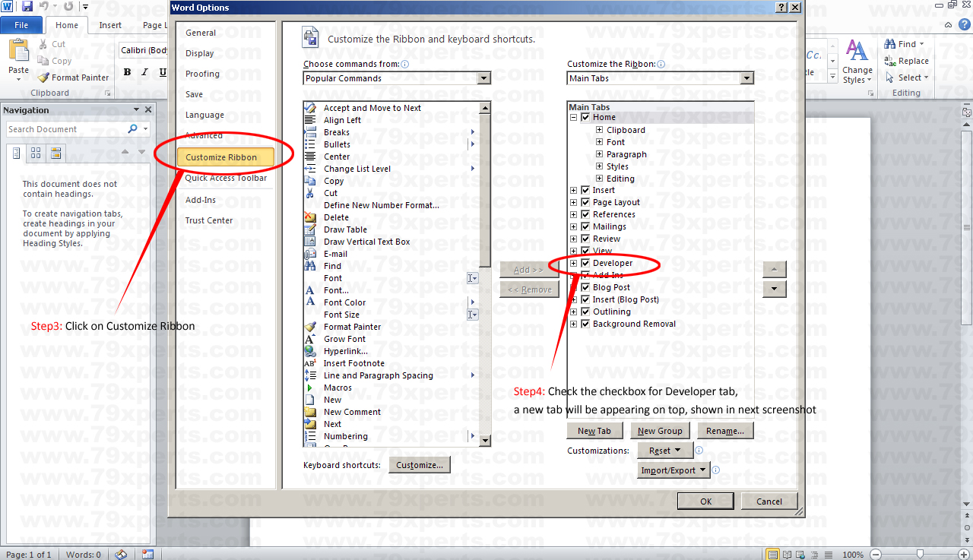Screen dimensions: 973x560
Task: Click the New Tab button
Action: point(594,431)
